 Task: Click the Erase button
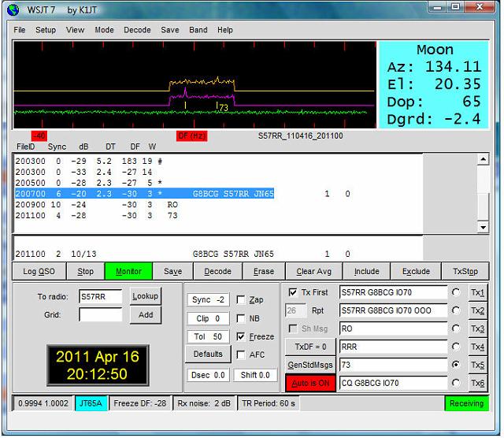264,272
